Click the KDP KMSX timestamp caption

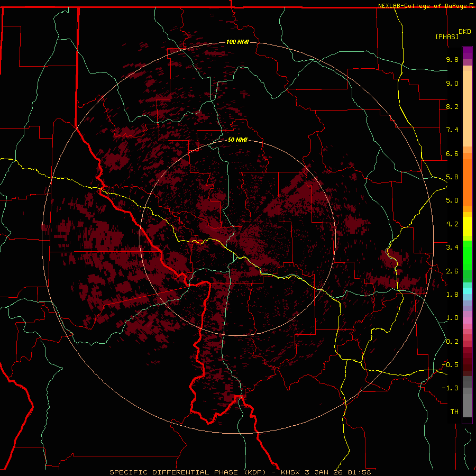(x=240, y=472)
